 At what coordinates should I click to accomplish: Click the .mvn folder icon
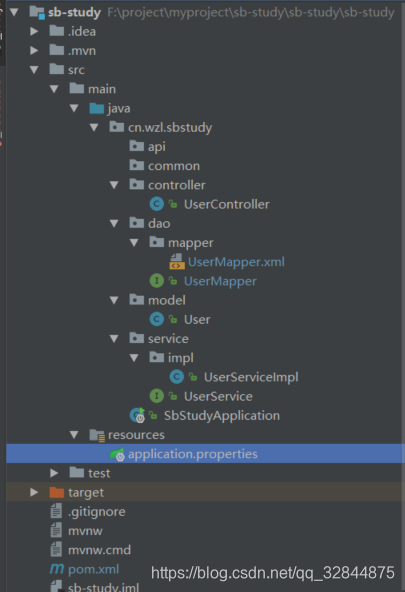57,50
